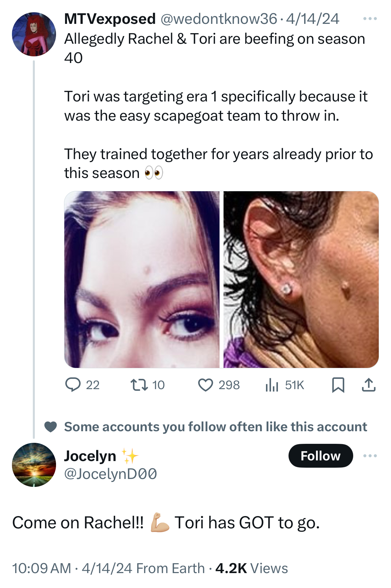This screenshot has height=588, width=391.
Task: Open Jocelyn's sunset profile picture
Action: (x=34, y=465)
